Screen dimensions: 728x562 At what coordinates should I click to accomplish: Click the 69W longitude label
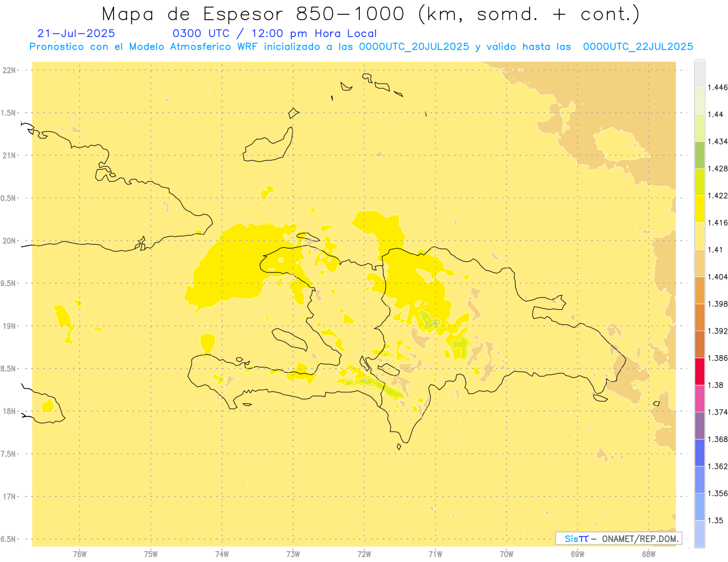tap(578, 554)
